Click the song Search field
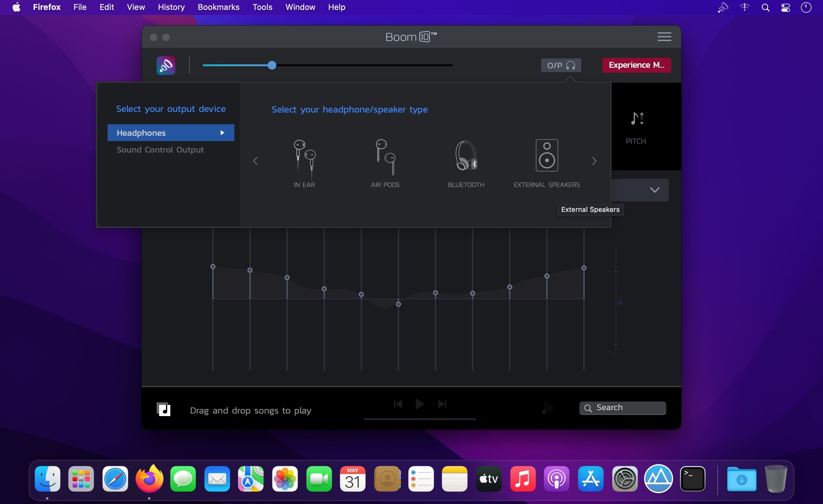Screen dimensions: 823x504 coord(623,408)
